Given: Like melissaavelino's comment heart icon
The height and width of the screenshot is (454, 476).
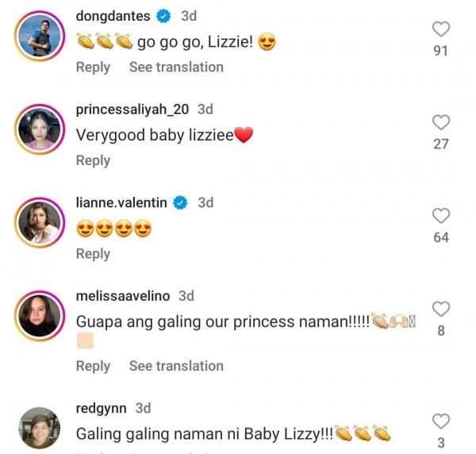Looking at the screenshot, I should point(441,309).
